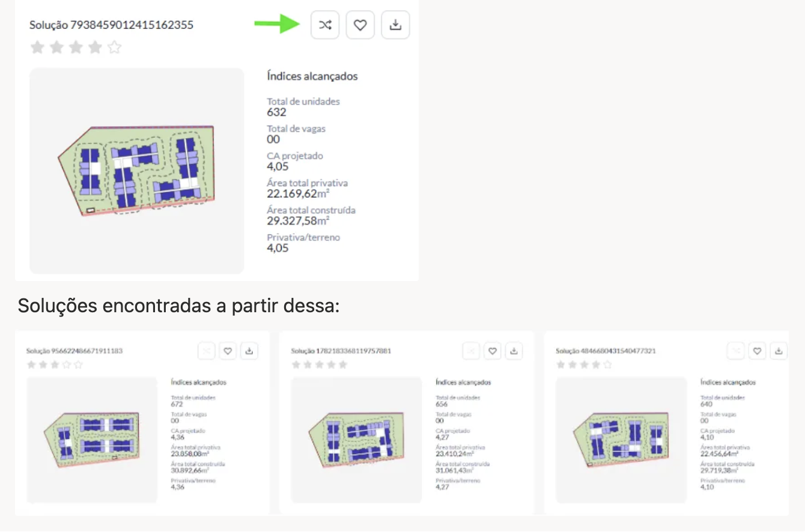Viewport: 805px width, 532px height.
Task: Set the 656-unit solution rating to three stars
Action: (319, 364)
